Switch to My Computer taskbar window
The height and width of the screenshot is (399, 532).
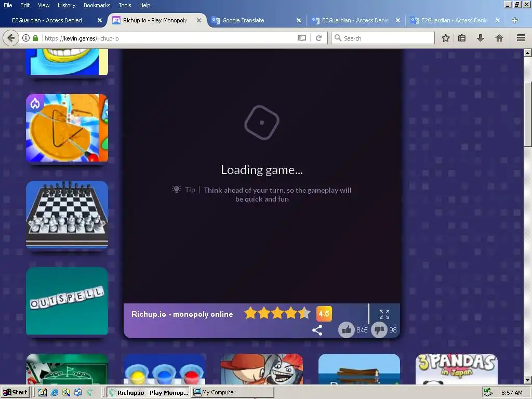[x=232, y=393]
